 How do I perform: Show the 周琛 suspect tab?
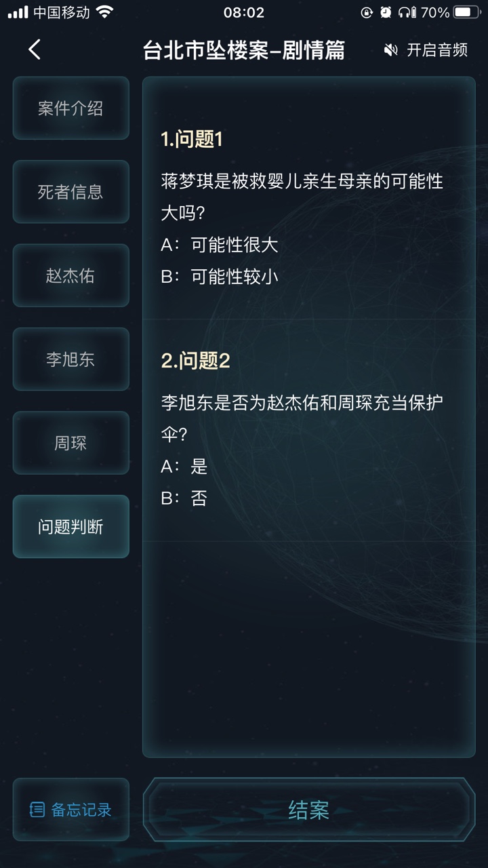click(70, 443)
